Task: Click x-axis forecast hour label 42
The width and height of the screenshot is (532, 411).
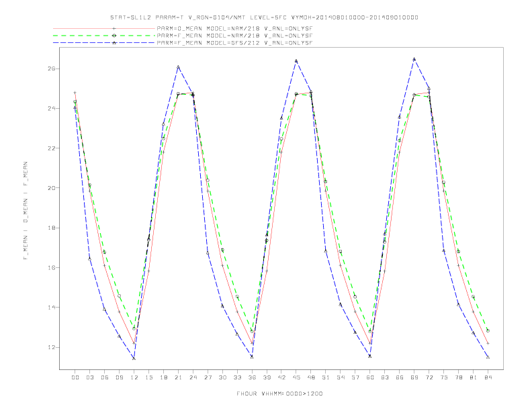Action: [281, 377]
